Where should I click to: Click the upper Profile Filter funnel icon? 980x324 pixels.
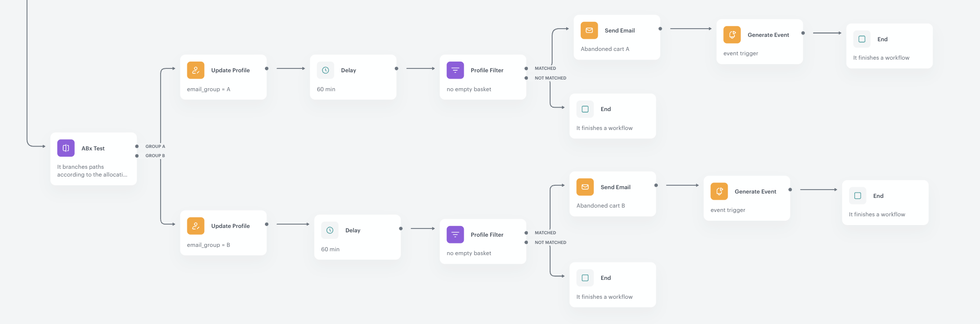click(455, 70)
